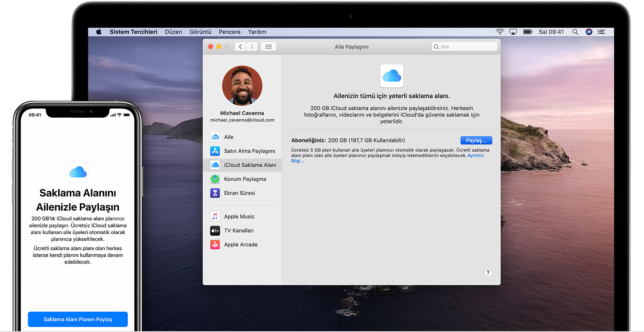The width and height of the screenshot is (644, 332).
Task: Click the Ara search field
Action: point(464,47)
